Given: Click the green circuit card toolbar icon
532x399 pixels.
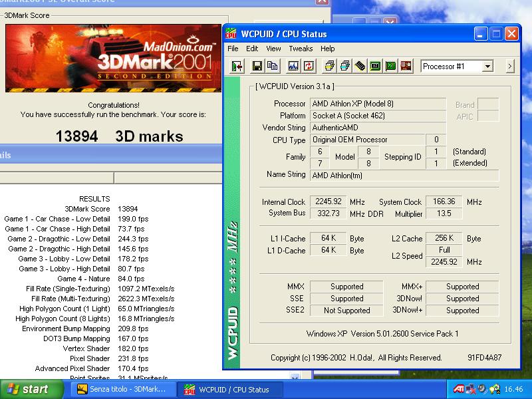Looking at the screenshot, I should 390,66.
